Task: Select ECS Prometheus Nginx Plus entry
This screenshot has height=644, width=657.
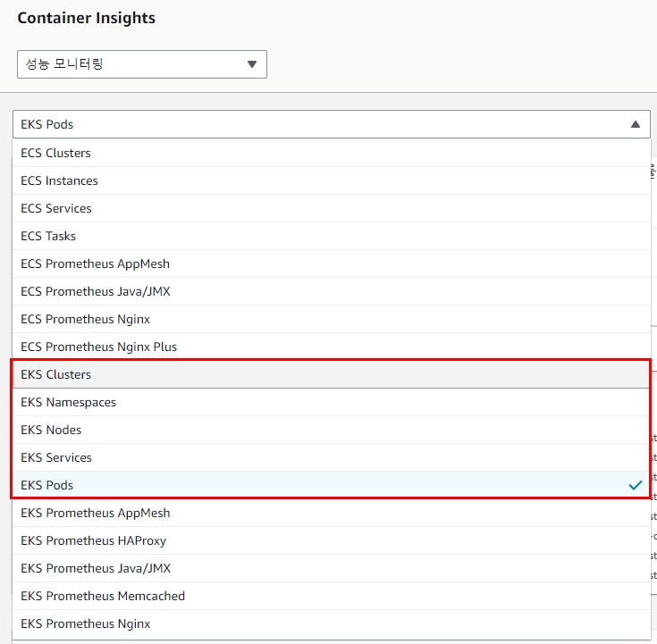Action: coord(332,347)
